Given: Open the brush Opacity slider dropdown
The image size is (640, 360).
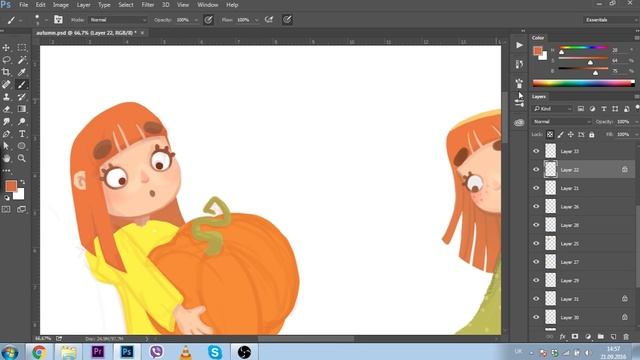Looking at the screenshot, I should coord(196,20).
